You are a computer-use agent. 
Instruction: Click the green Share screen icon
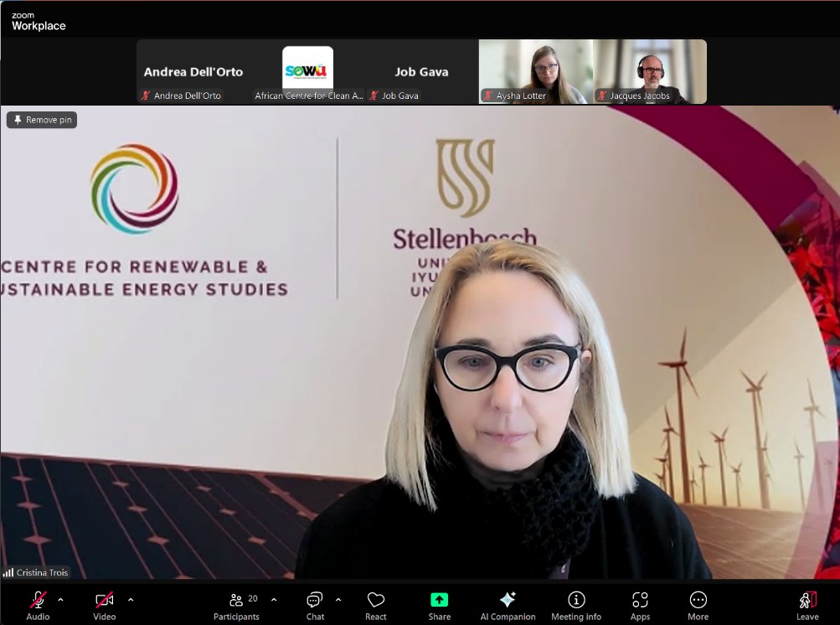440,600
